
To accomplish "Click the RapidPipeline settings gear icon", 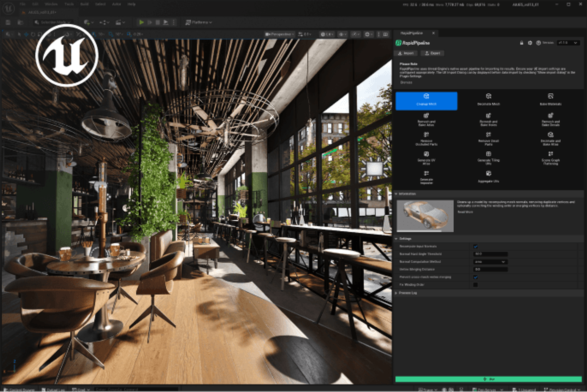I will 530,43.
